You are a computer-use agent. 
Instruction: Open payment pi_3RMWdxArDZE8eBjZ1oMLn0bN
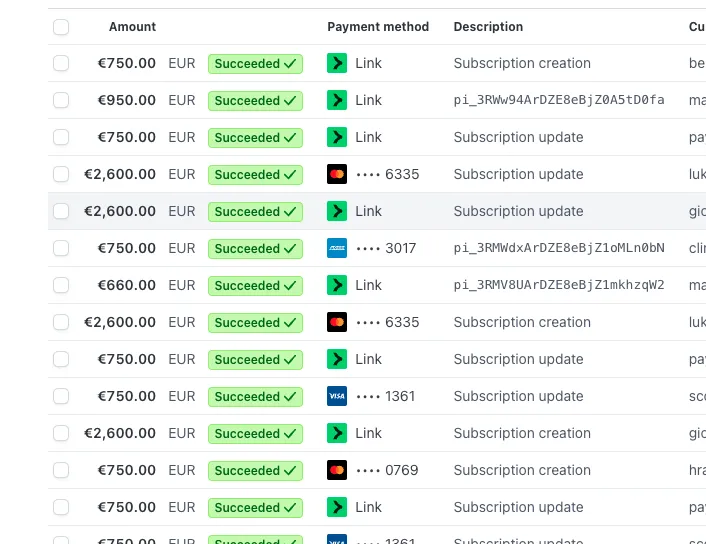pos(559,248)
